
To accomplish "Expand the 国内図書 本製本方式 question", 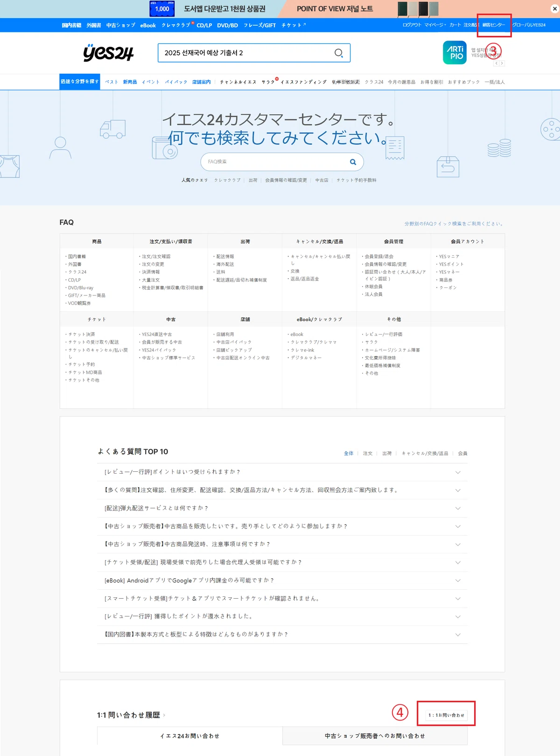I will click(x=282, y=635).
